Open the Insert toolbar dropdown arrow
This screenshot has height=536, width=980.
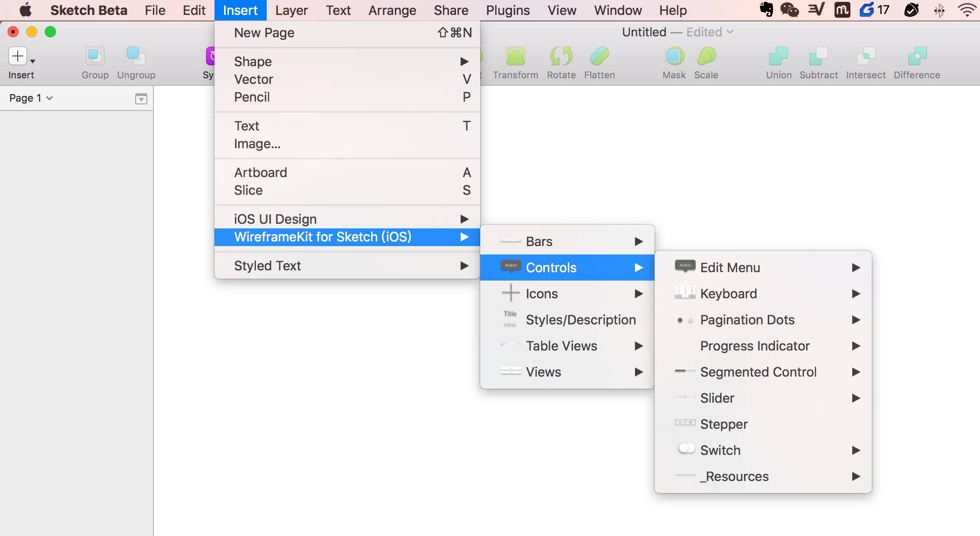pos(33,61)
